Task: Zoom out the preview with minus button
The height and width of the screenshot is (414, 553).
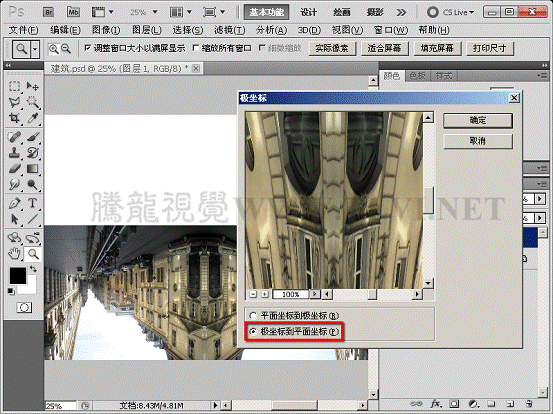Action: coord(253,294)
